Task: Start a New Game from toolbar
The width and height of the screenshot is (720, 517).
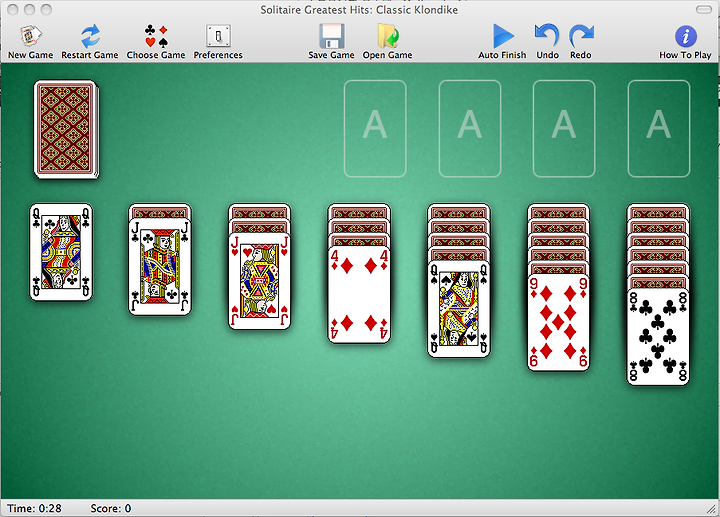Action: pyautogui.click(x=30, y=42)
